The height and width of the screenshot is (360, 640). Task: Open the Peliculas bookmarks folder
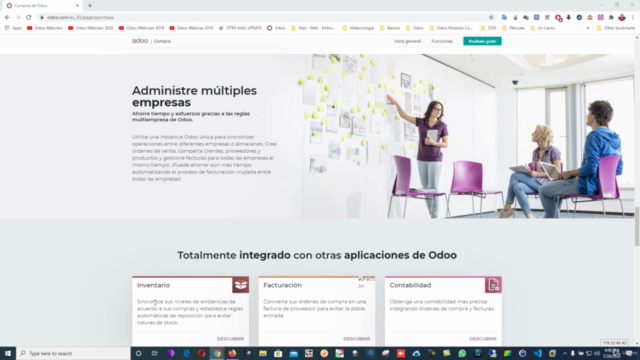pos(513,28)
